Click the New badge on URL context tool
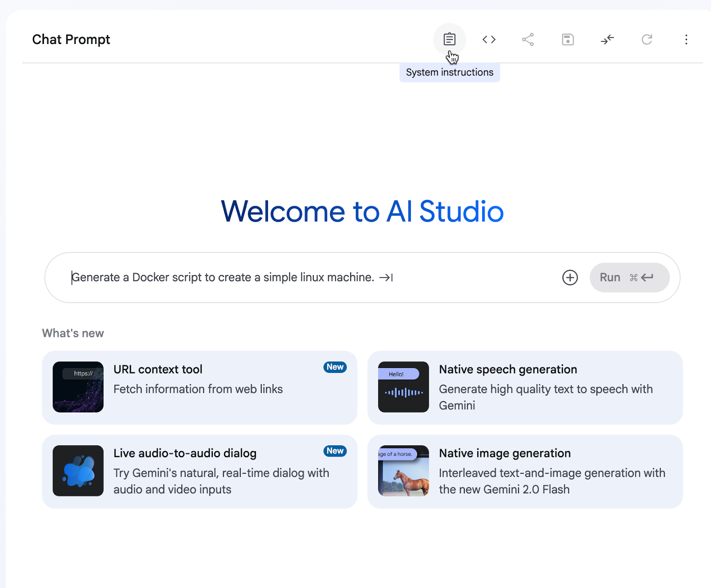711x588 pixels. [335, 367]
